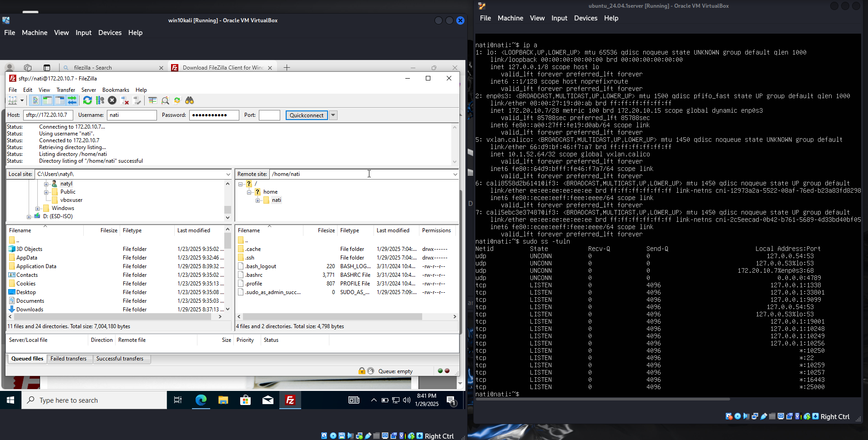
Task: Expand Windows folder in local tree
Action: (x=37, y=209)
